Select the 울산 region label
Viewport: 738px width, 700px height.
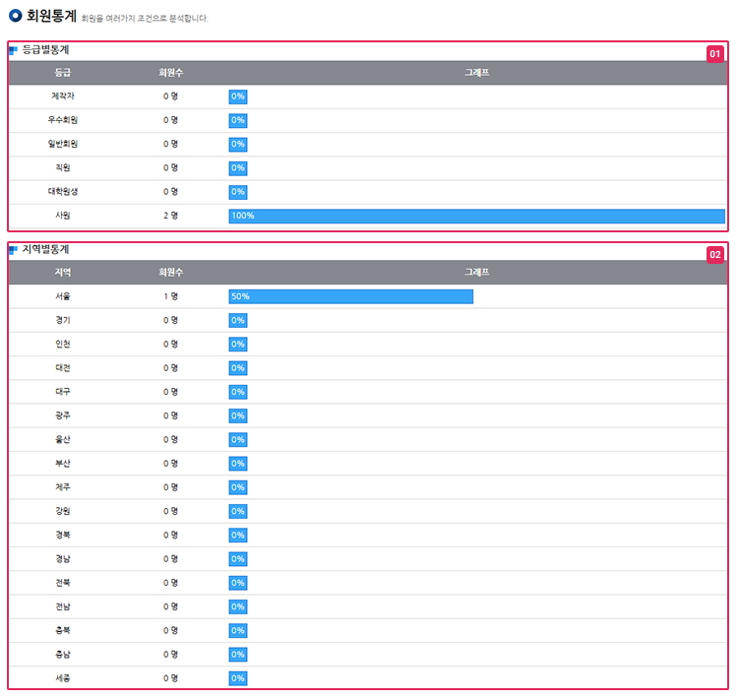(63, 439)
